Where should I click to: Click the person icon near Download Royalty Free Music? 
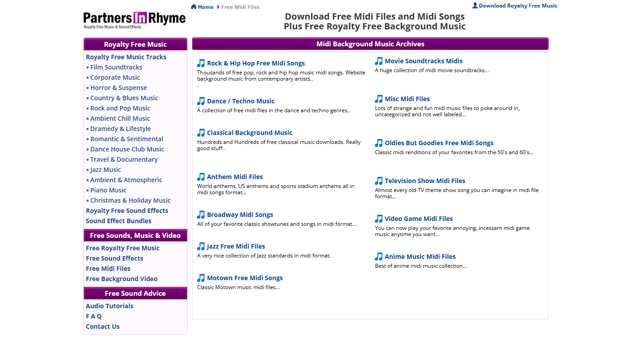click(x=474, y=5)
